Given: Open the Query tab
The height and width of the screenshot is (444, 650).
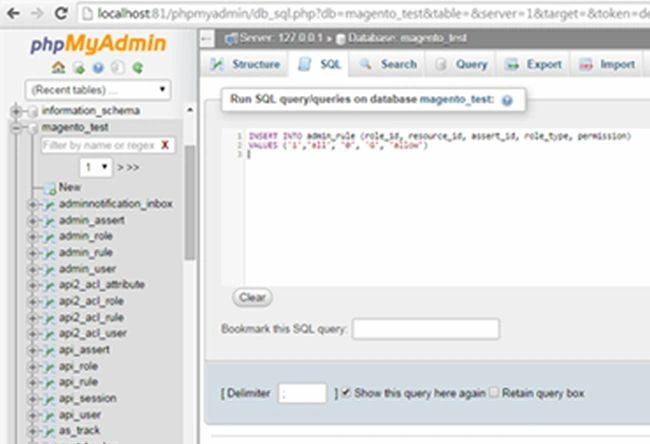Looking at the screenshot, I should coord(461,64).
